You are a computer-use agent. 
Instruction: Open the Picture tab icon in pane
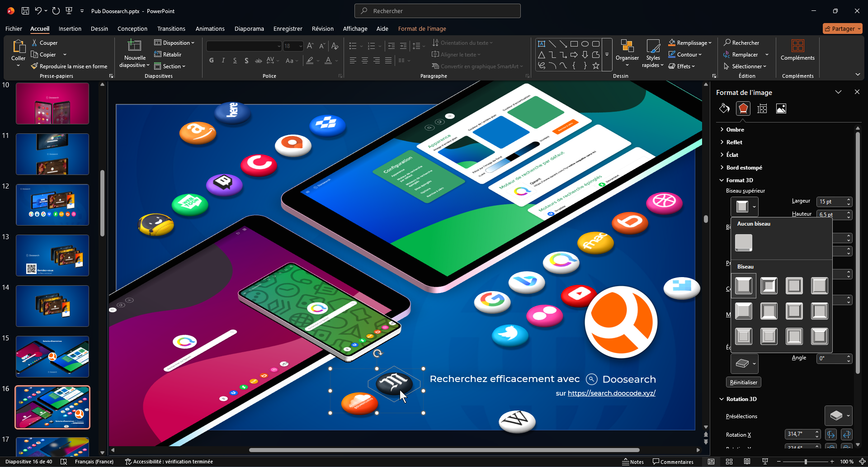[781, 108]
